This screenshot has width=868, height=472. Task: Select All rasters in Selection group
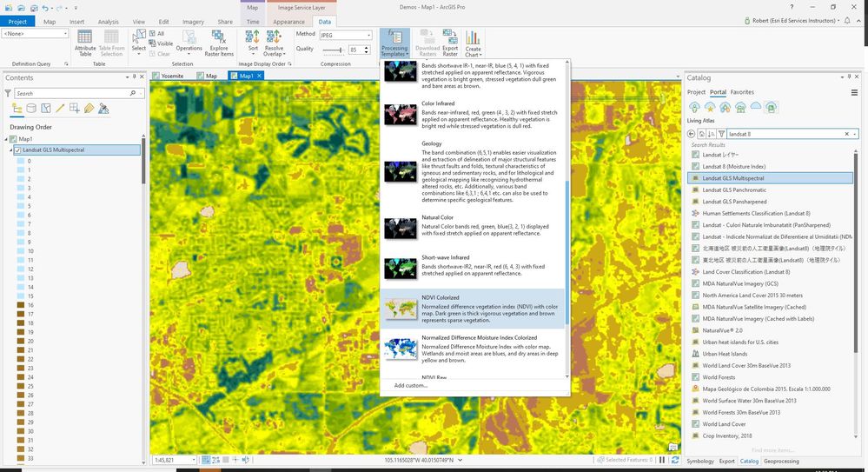click(156, 34)
